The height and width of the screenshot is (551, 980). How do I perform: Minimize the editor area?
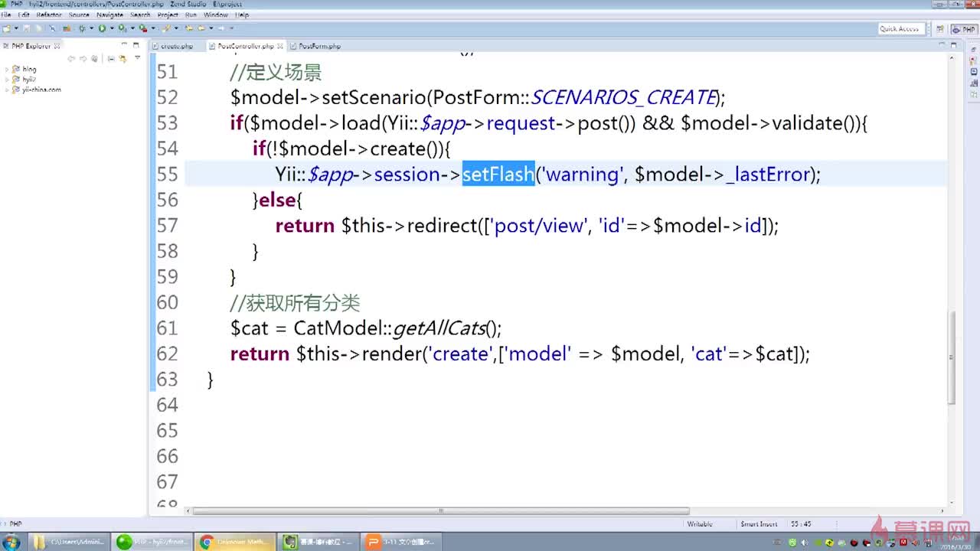942,45
